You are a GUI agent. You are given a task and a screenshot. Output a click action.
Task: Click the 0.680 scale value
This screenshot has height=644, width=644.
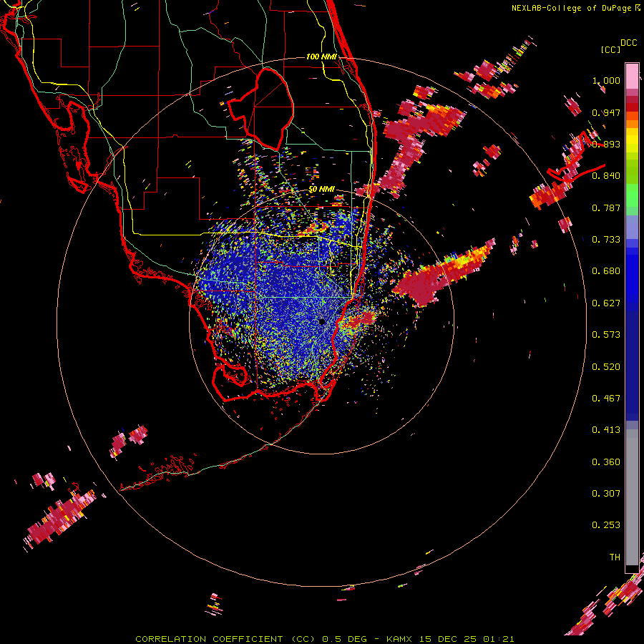pyautogui.click(x=606, y=271)
